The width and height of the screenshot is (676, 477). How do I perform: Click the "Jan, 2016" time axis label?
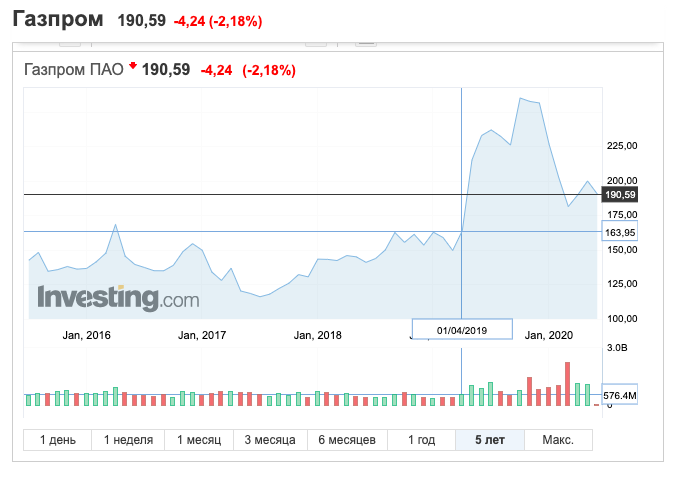pos(85,335)
